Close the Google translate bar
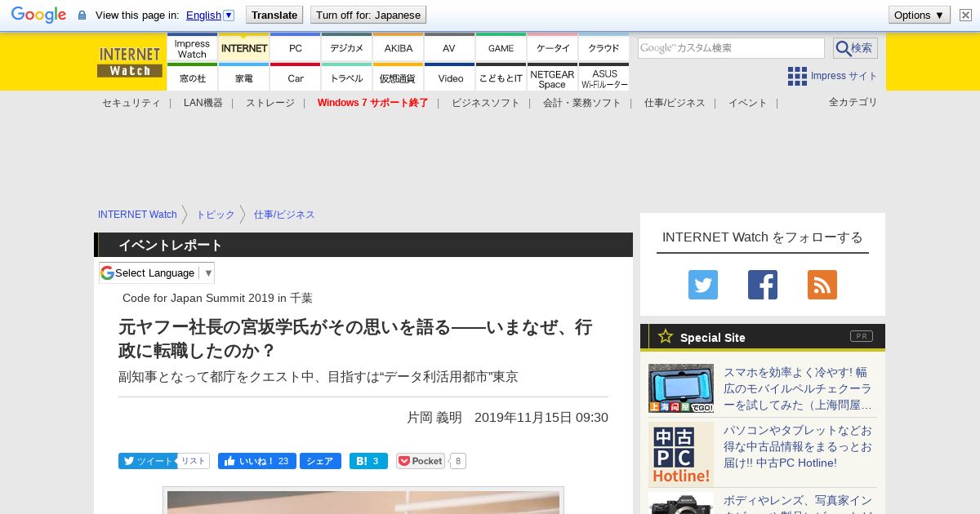Image resolution: width=980 pixels, height=514 pixels. tap(965, 15)
